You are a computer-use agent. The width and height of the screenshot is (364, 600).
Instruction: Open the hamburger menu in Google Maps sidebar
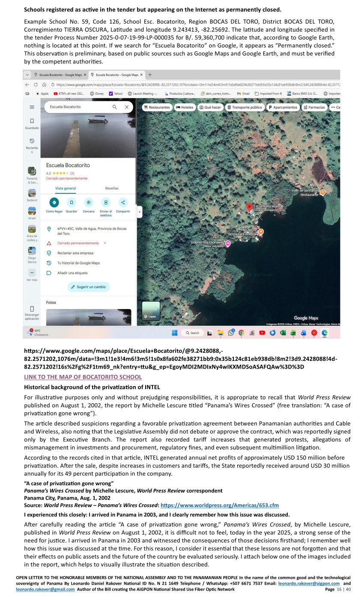(x=32, y=107)
